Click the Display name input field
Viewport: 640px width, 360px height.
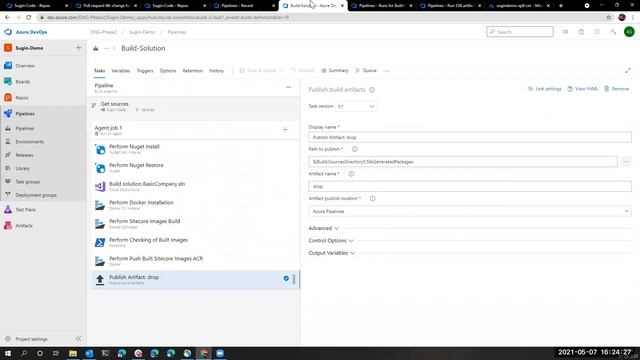pyautogui.click(x=470, y=137)
